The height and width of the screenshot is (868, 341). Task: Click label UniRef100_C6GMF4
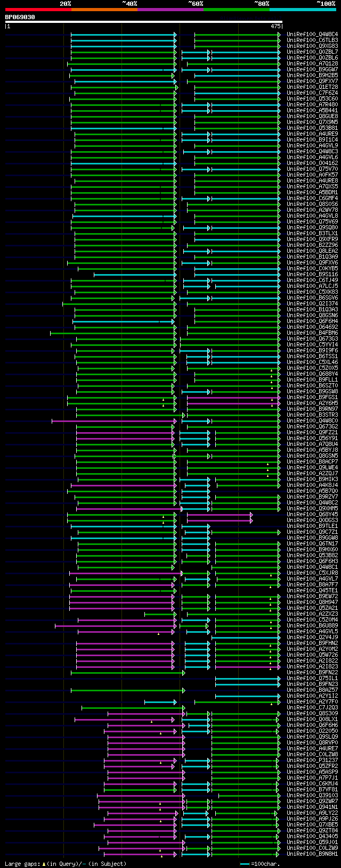[312, 198]
